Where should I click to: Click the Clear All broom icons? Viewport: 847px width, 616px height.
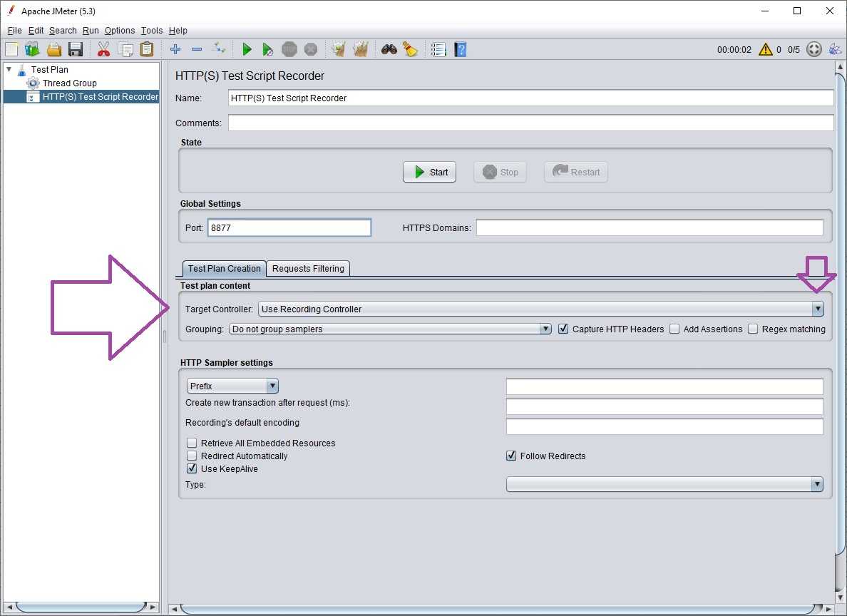point(361,49)
